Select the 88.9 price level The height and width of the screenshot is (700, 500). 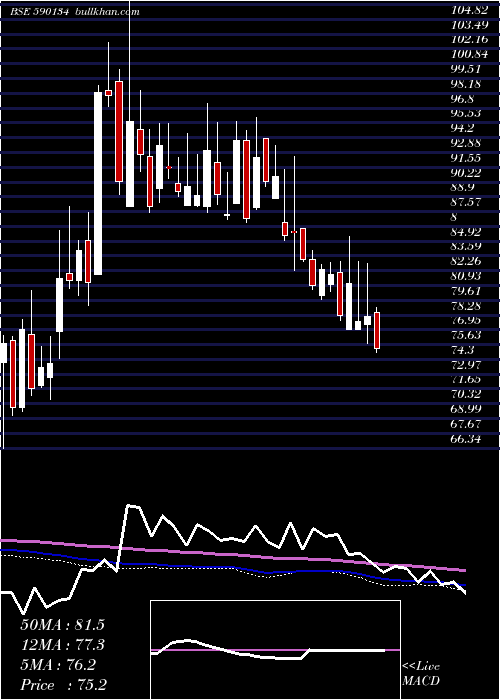coord(462,187)
